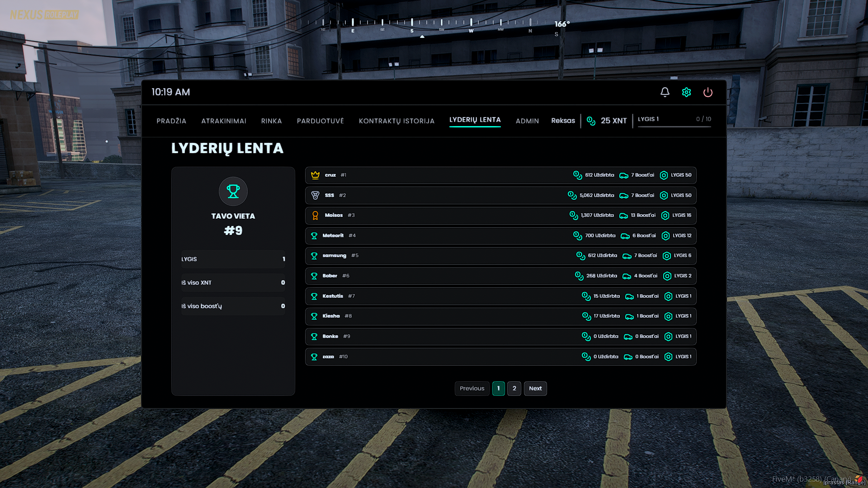Click the LYGIS 1 progress bar
This screenshot has height=488, width=868.
pos(674,127)
